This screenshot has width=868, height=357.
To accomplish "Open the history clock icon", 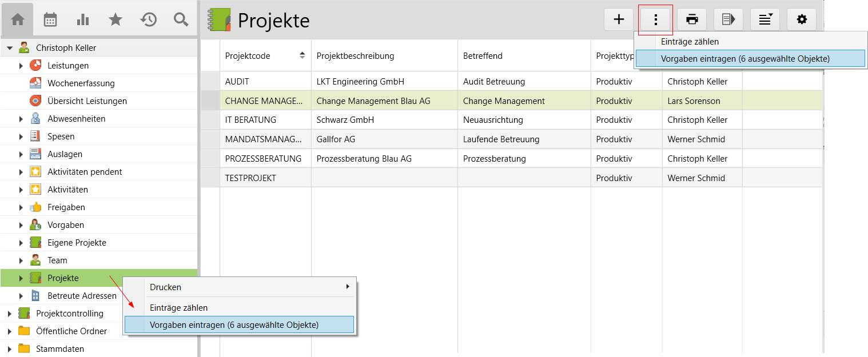I will tap(148, 19).
